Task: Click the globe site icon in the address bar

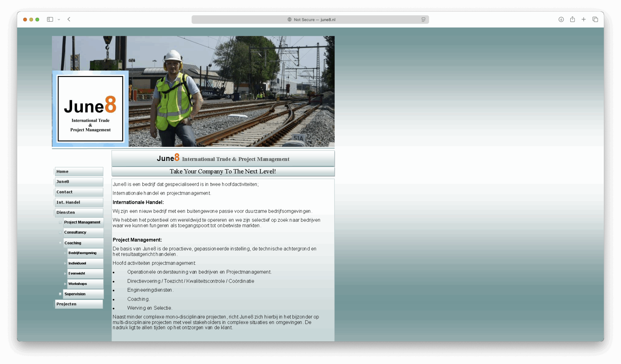Action: (289, 20)
